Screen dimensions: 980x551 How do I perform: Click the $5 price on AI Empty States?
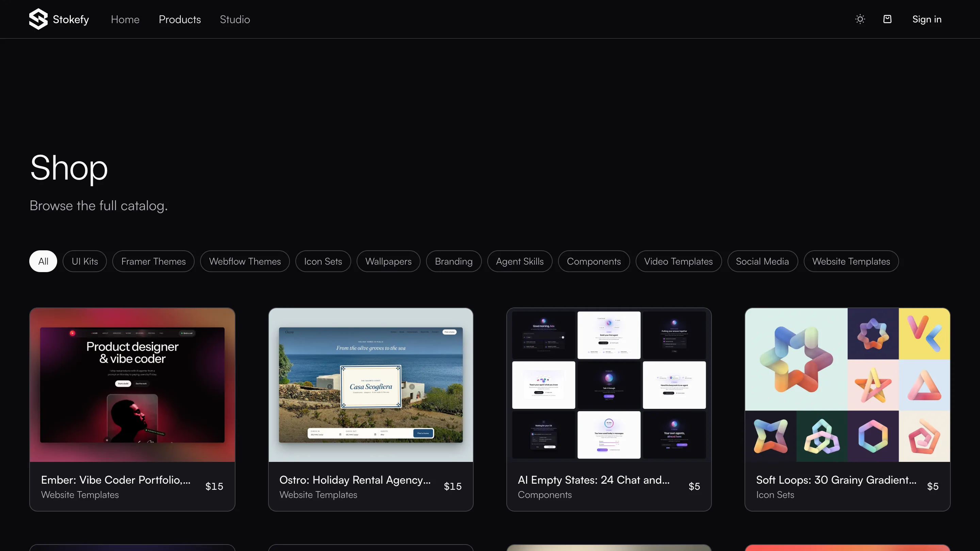(694, 486)
